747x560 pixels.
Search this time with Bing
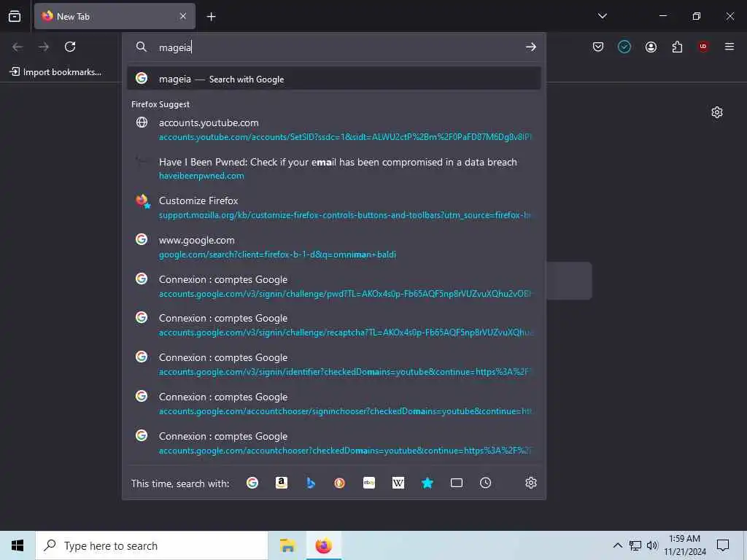pyautogui.click(x=311, y=483)
